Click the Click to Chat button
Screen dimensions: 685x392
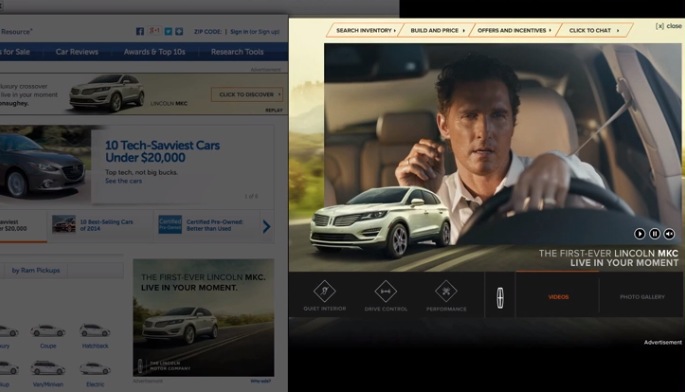pyautogui.click(x=594, y=30)
